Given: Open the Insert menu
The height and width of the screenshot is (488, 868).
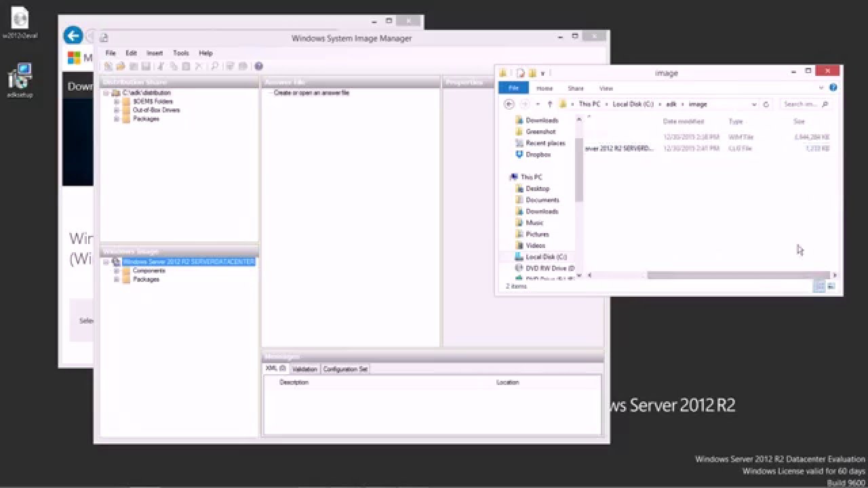Looking at the screenshot, I should 155,53.
